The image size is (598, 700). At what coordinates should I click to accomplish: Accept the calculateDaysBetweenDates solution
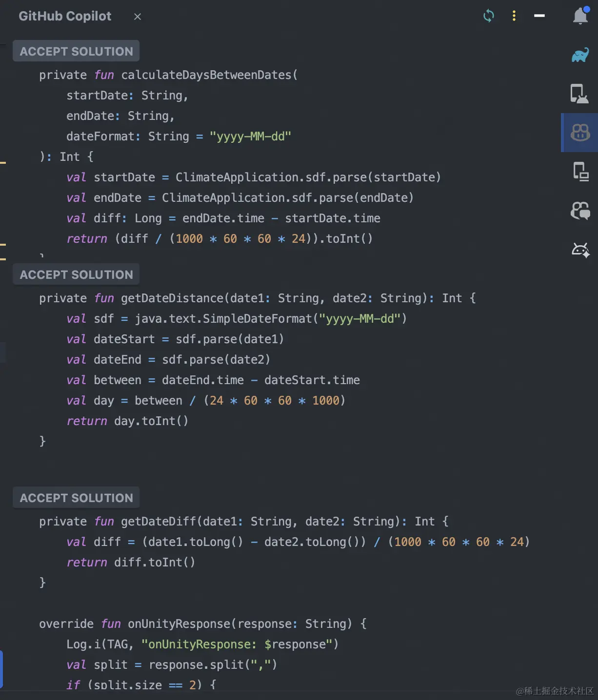[x=76, y=51]
